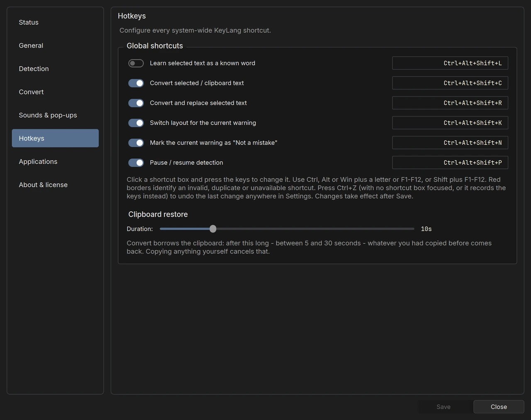Open About & license page
531x420 pixels.
[55, 185]
